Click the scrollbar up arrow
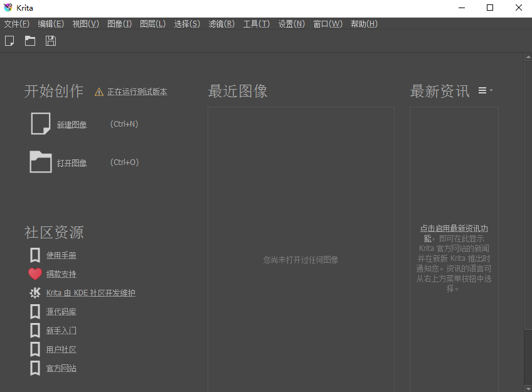Screen dimensions: 532x392 point(528,57)
